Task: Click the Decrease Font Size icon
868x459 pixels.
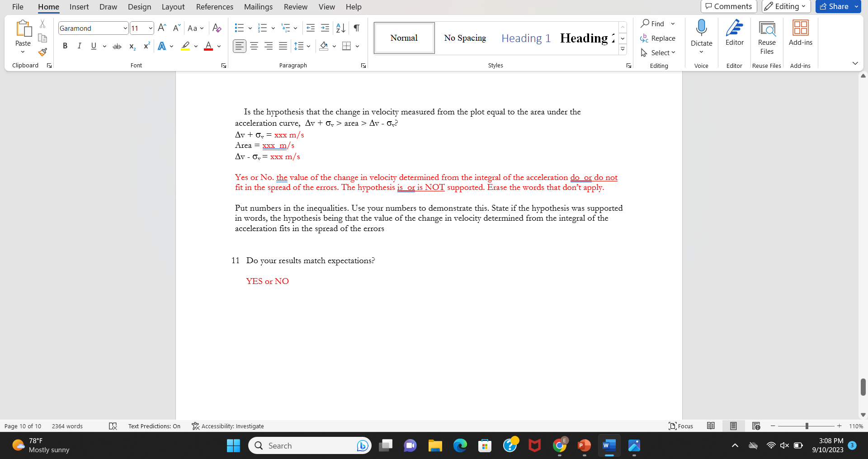Action: pyautogui.click(x=177, y=28)
